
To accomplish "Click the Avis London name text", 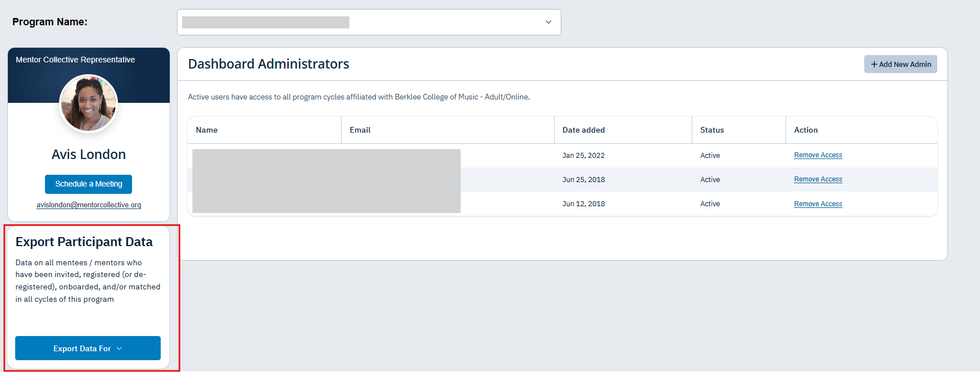I will pyautogui.click(x=89, y=155).
